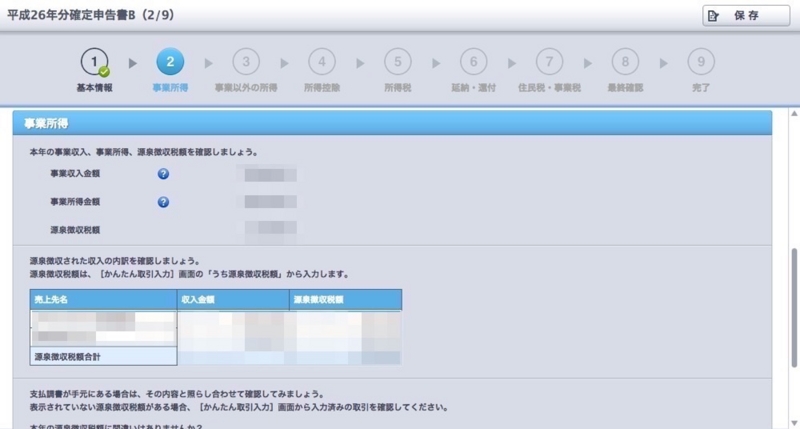Click the window title 平成26年分確定申告書B

tap(71, 15)
